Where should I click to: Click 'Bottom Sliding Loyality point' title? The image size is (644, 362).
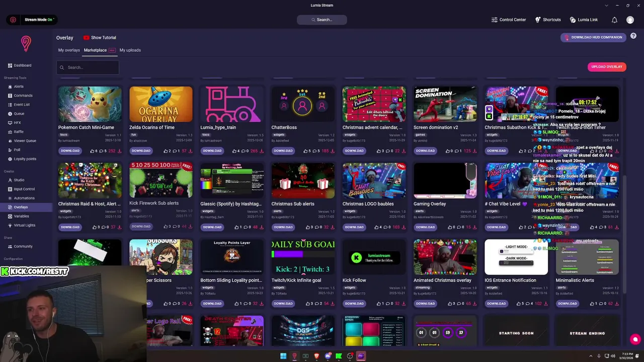pos(231,281)
